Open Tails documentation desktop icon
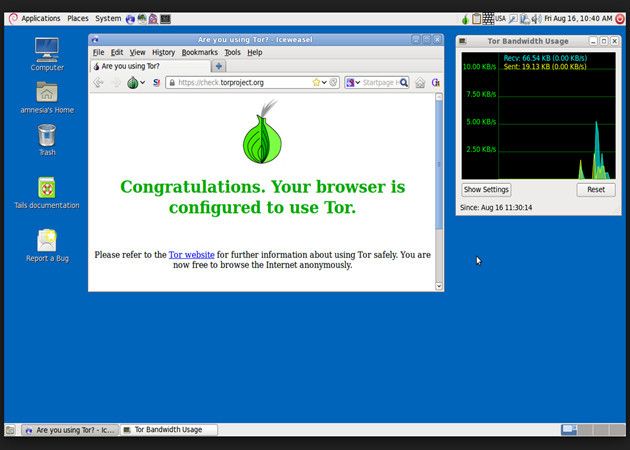 pos(47,188)
